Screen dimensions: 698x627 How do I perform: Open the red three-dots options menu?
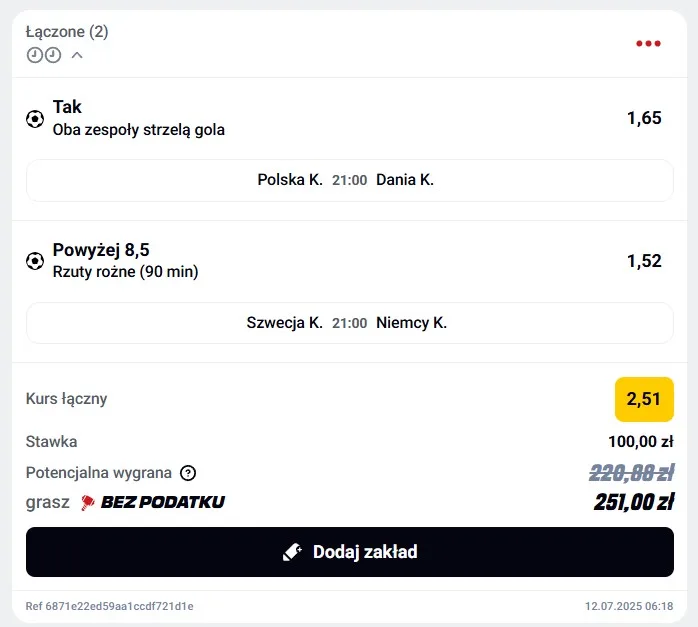coord(648,43)
